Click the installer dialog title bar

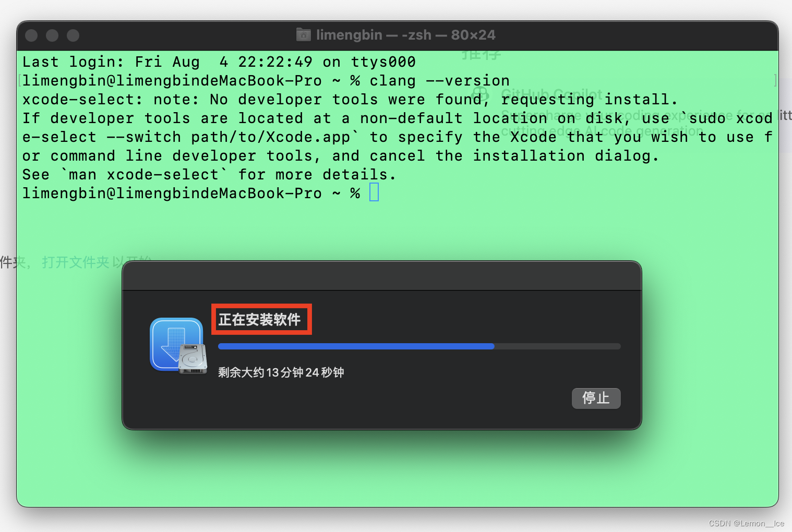[382, 275]
